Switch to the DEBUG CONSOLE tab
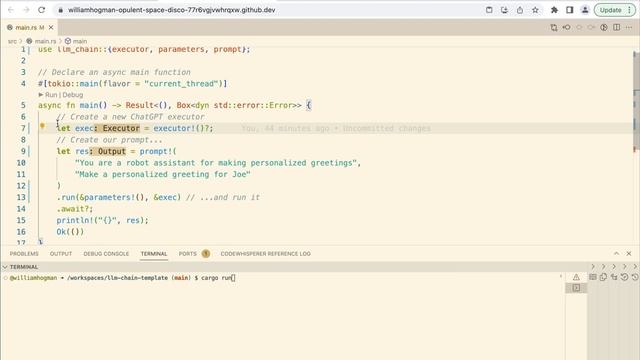This screenshot has height=360, width=640. [x=106, y=253]
